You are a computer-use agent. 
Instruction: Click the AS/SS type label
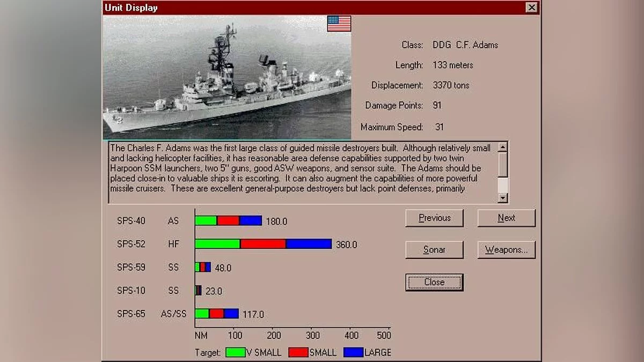(174, 314)
